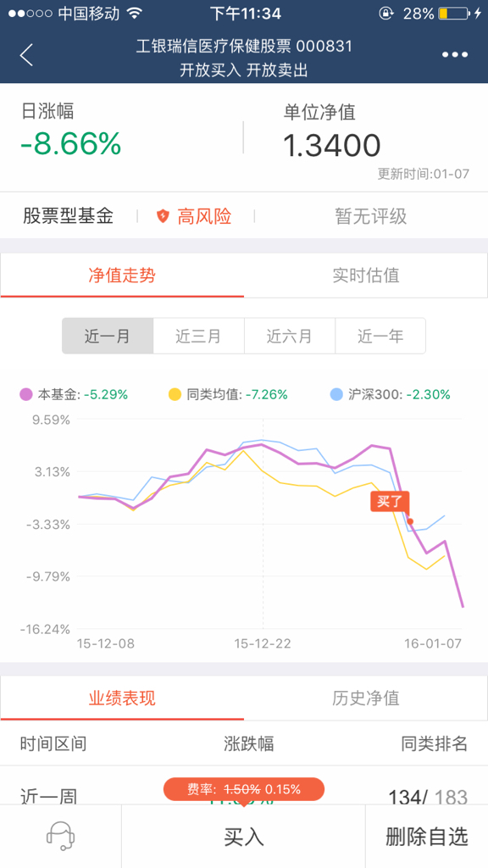Viewport: 488px width, 868px height.
Task: Open the 业绩表现 tab
Action: (122, 698)
